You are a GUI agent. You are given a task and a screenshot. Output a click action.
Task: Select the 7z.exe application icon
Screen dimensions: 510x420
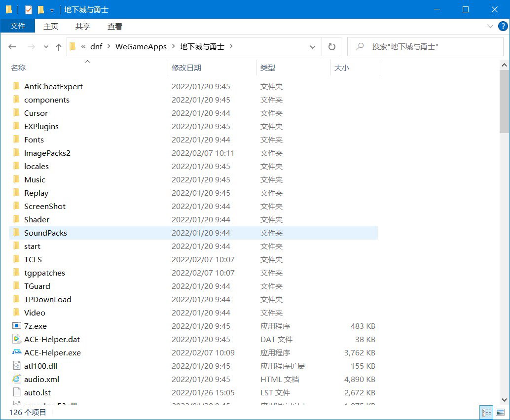[x=17, y=325]
